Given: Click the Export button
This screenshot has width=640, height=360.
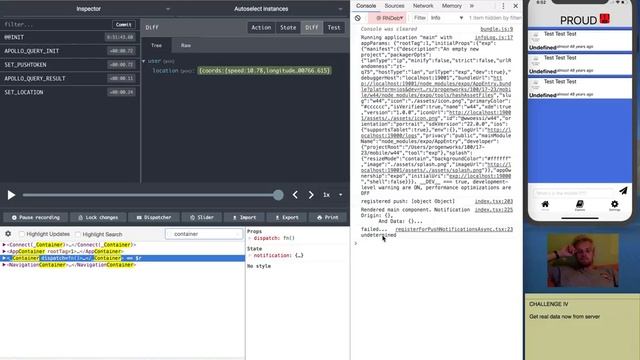Looking at the screenshot, I should pos(287,218).
